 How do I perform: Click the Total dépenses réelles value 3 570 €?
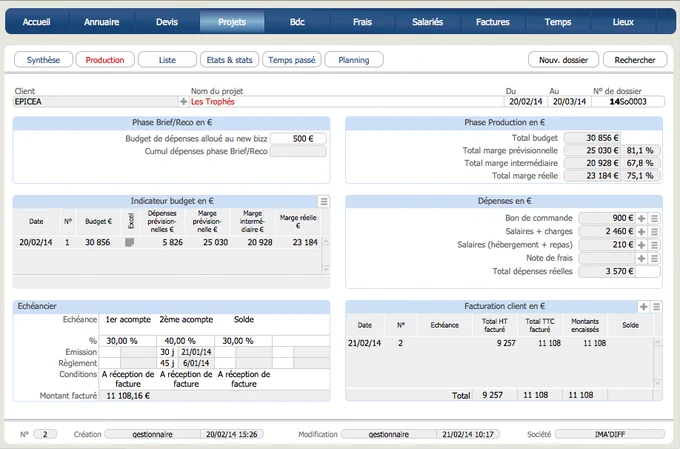[x=607, y=272]
